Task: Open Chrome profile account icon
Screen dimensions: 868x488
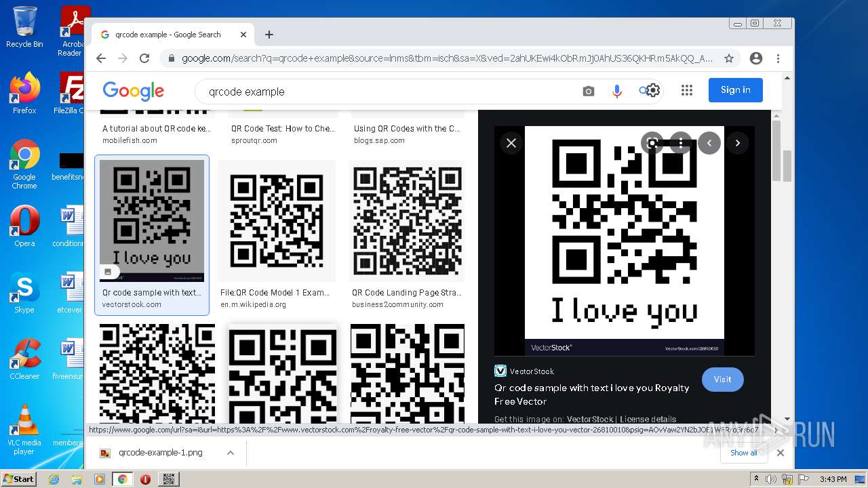Action: pyautogui.click(x=756, y=58)
